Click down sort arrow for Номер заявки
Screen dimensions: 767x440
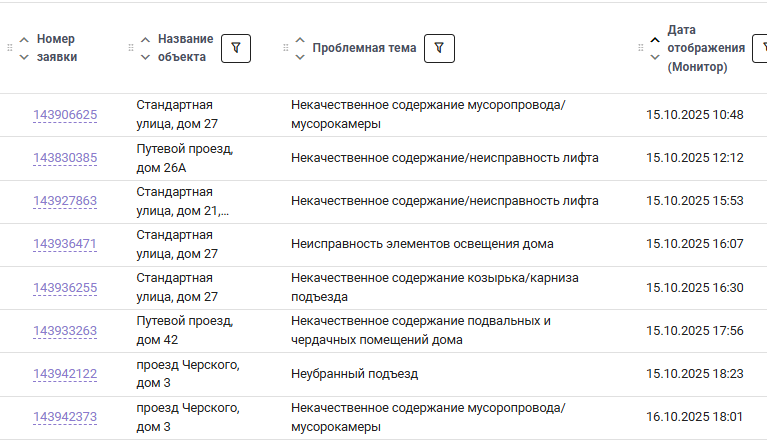(x=24, y=57)
